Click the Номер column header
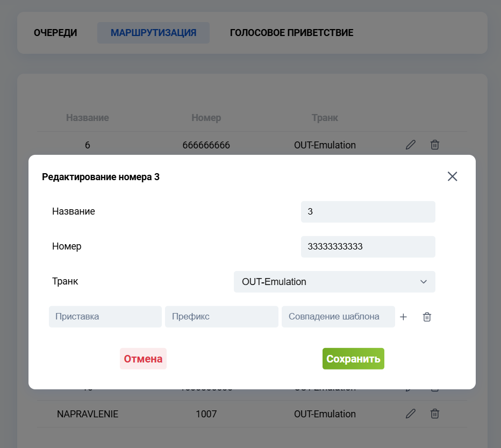 [x=206, y=118]
